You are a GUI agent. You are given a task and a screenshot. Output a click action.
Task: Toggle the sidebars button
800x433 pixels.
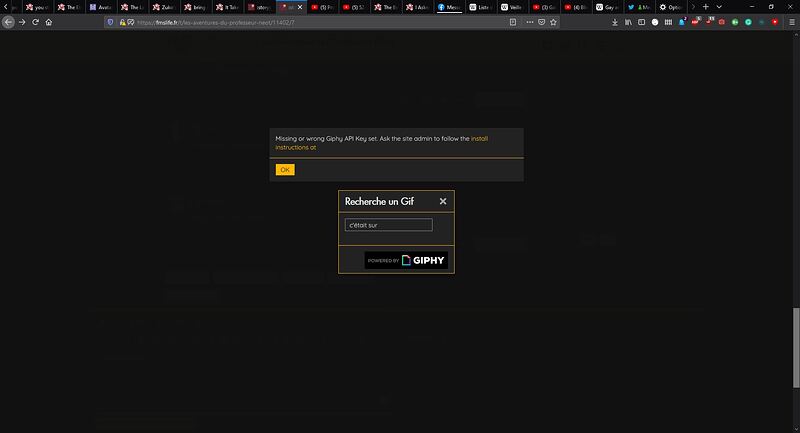coord(641,22)
